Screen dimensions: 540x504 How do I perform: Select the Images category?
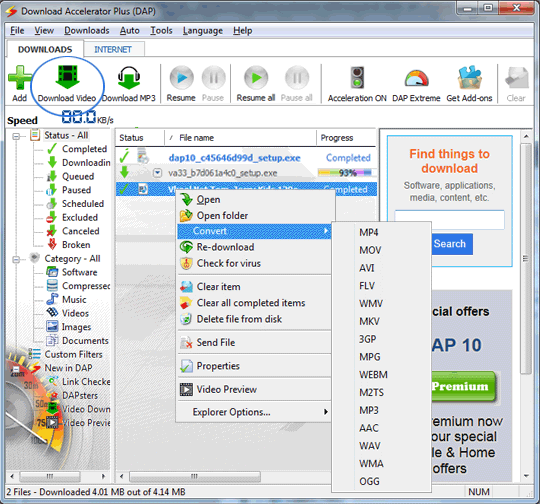(76, 327)
